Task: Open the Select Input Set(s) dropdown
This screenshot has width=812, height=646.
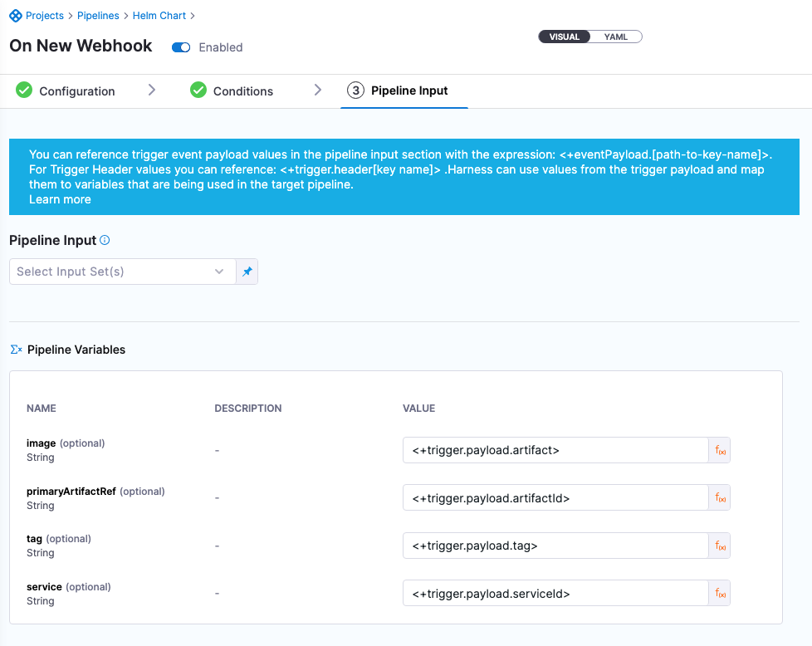Action: (122, 272)
